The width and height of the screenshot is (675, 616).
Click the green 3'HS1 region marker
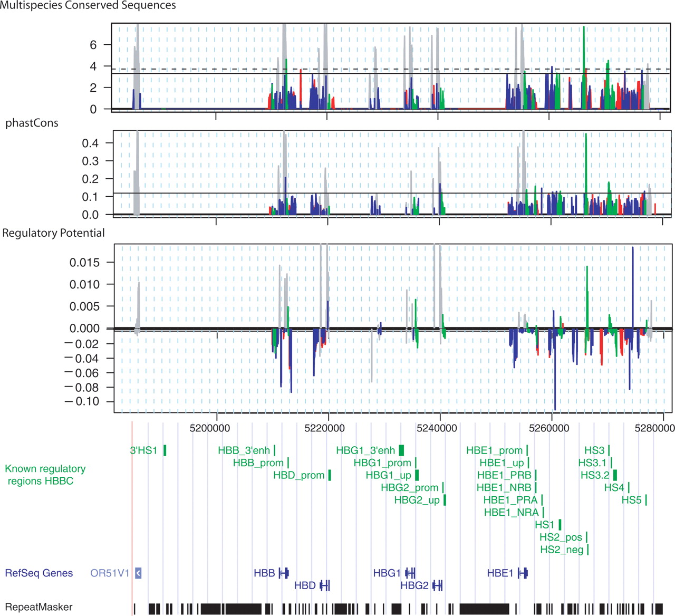click(x=165, y=450)
